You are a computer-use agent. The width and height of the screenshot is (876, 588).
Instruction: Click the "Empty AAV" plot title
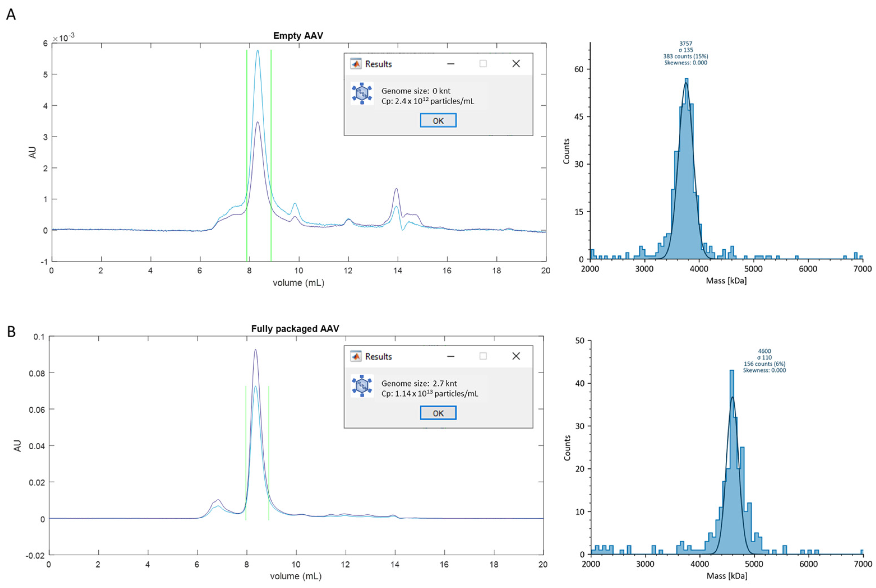click(x=298, y=36)
